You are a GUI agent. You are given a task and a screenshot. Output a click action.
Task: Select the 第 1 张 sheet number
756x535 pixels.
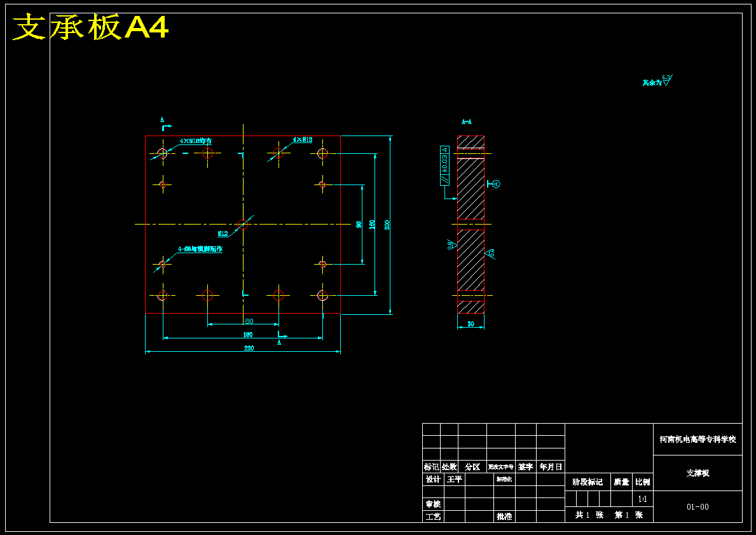click(x=629, y=515)
